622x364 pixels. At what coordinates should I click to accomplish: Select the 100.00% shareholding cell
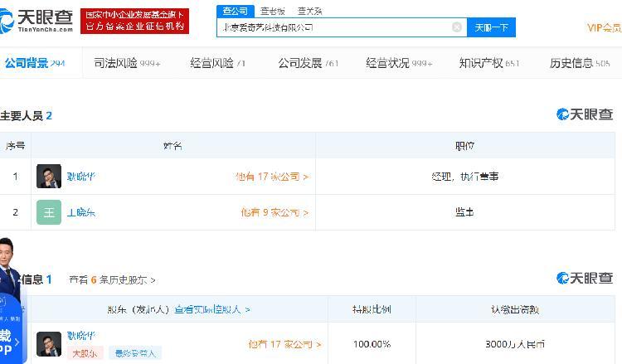coord(372,344)
